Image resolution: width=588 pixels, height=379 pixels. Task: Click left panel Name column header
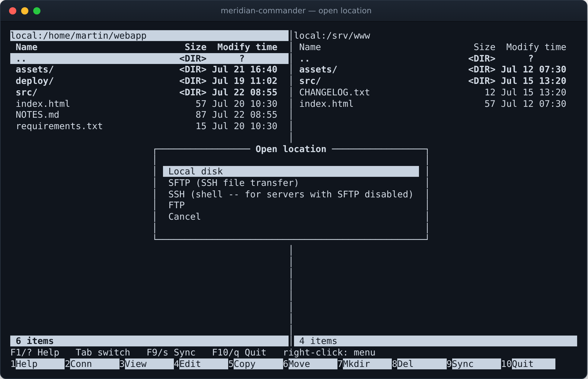pyautogui.click(x=27, y=47)
